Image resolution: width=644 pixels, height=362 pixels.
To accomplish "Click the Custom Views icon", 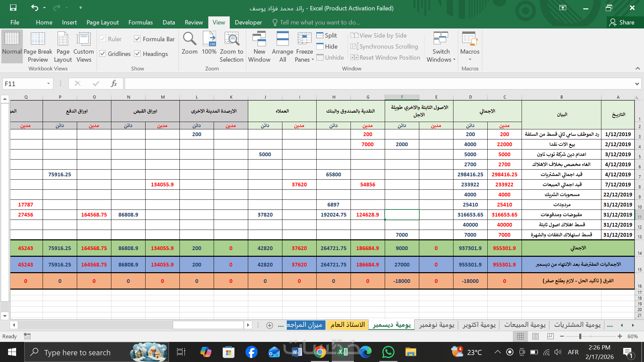I will (x=84, y=39).
